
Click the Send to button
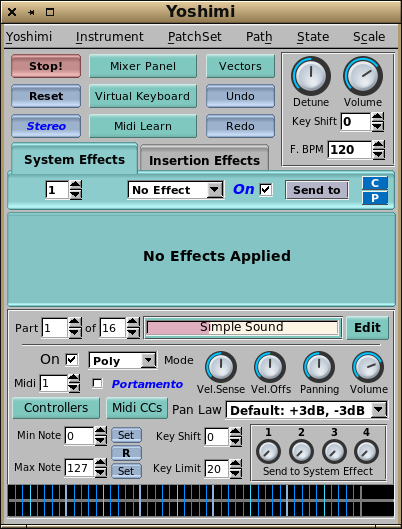click(x=317, y=190)
